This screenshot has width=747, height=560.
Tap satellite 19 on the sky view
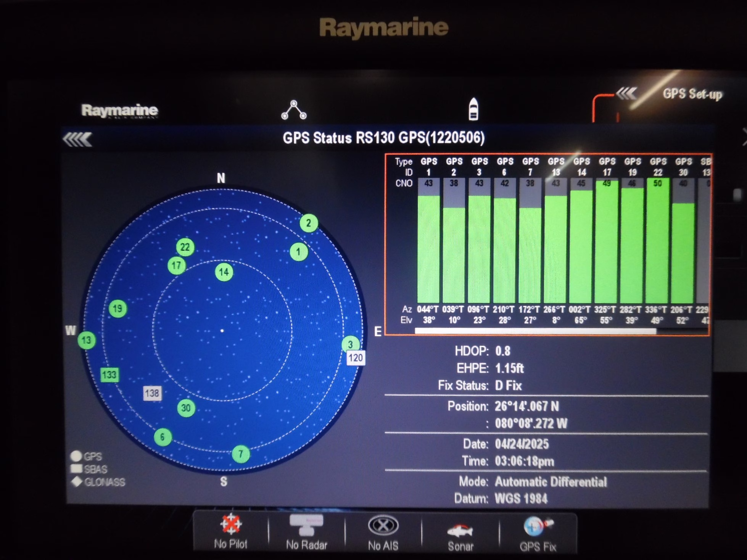[x=118, y=309]
